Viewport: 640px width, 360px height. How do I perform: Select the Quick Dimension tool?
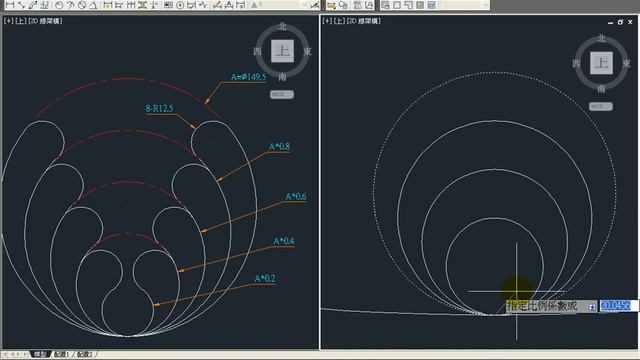click(107, 5)
